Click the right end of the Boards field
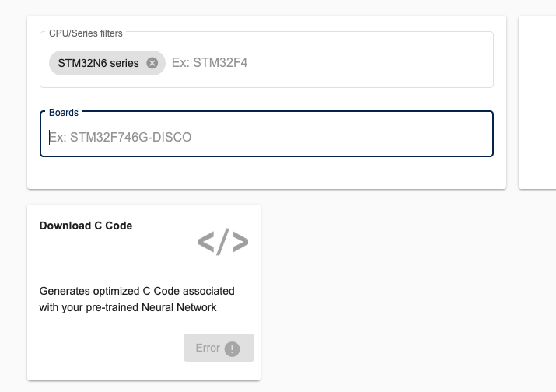 coord(474,138)
